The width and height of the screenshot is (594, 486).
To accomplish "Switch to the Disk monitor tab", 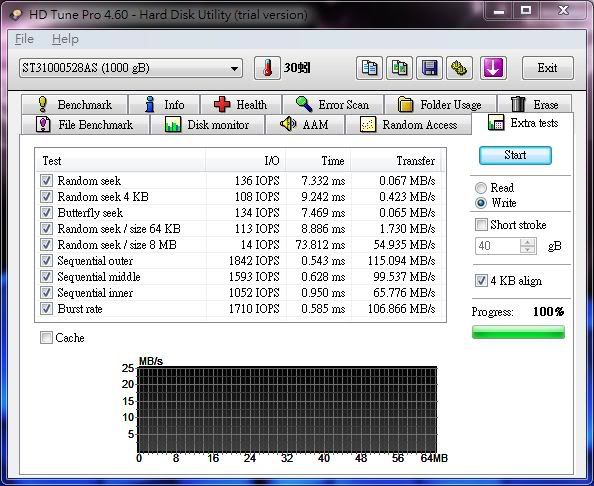I will [207, 125].
